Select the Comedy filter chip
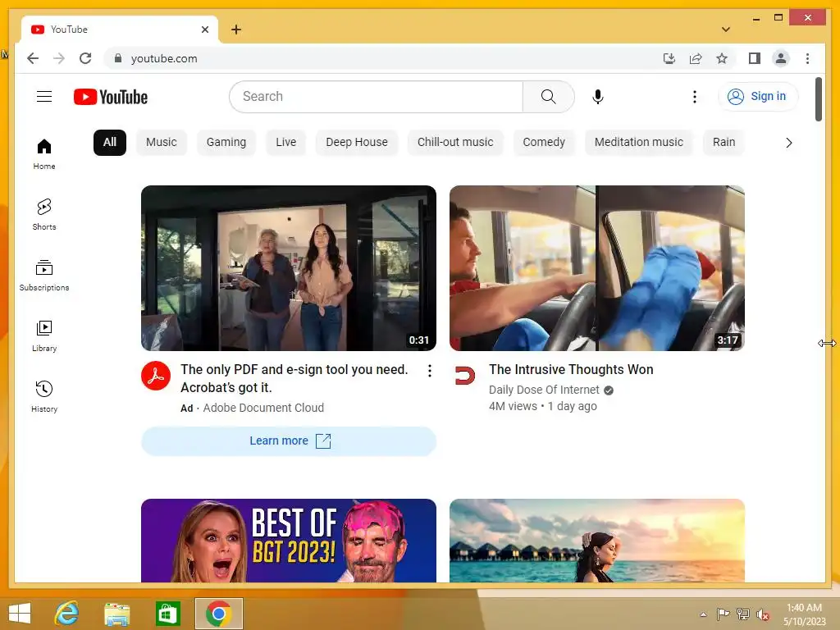Screen dimensions: 840x630 [544, 143]
